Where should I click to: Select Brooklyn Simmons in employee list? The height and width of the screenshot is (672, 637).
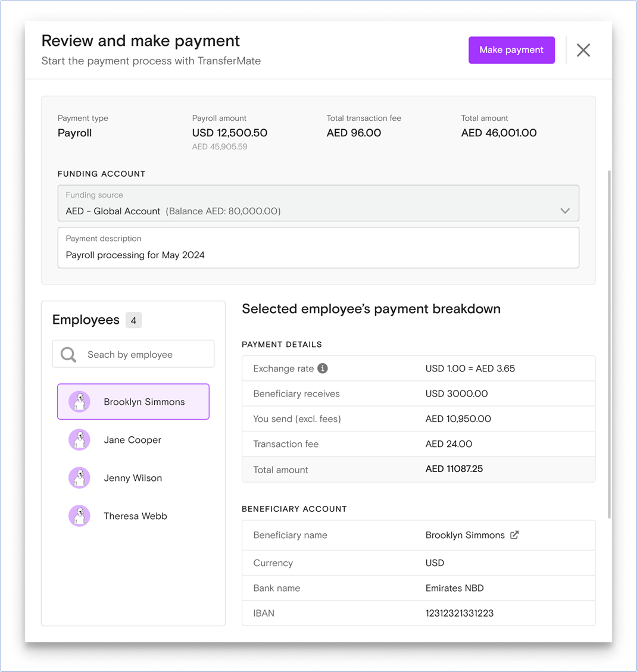pos(144,402)
